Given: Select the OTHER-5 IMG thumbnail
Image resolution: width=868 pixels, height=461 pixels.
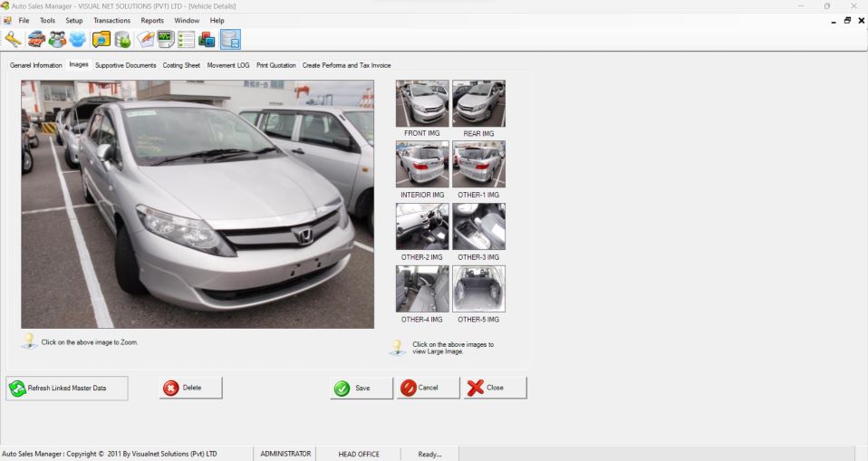Looking at the screenshot, I should tap(478, 289).
